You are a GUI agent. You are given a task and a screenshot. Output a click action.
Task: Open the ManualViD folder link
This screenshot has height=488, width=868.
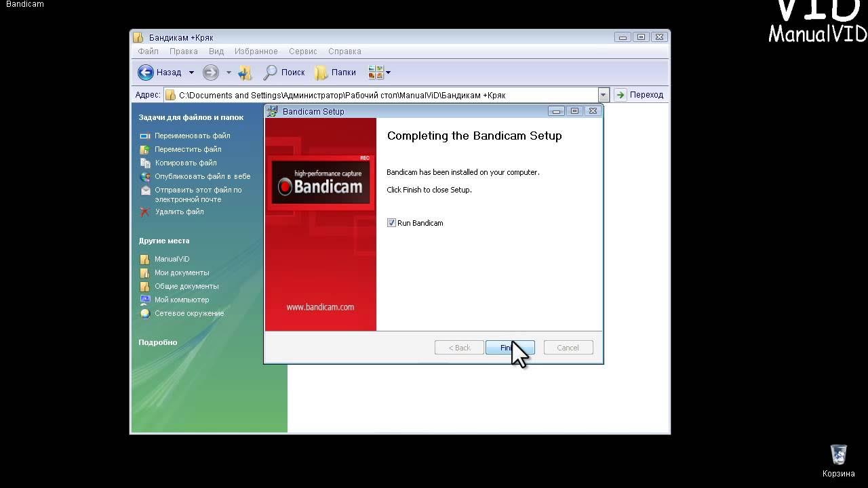point(172,259)
